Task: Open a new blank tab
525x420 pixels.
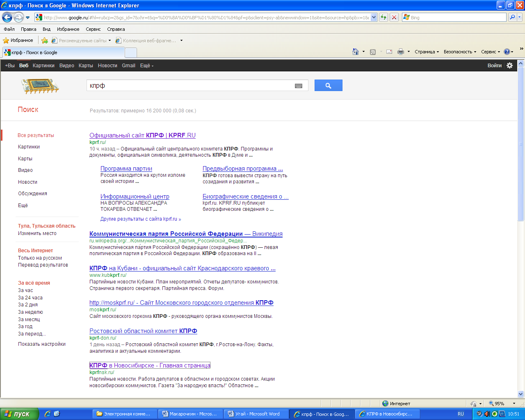Action: 130,52
